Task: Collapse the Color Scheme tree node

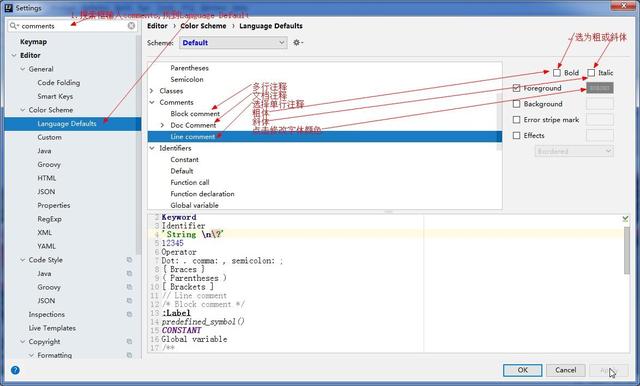Action: coord(22,110)
